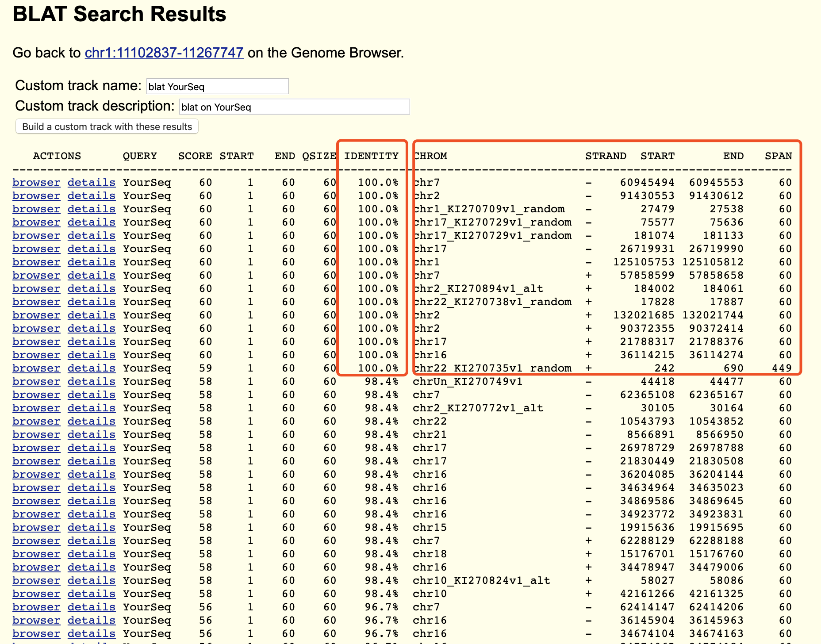Screen dimensions: 821x644
Task: Show details for chr10_KI270824v1_alt row
Action: [91, 580]
